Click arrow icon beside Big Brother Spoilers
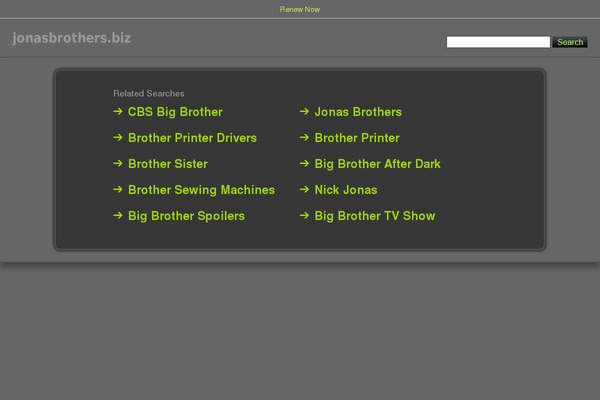Screen dimensions: 600x400 [x=118, y=216]
